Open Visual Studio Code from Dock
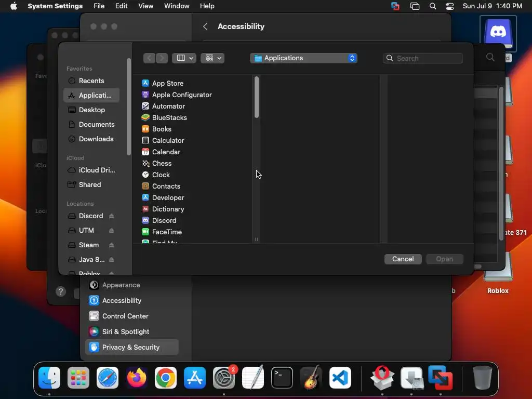This screenshot has height=399, width=532. (x=340, y=378)
